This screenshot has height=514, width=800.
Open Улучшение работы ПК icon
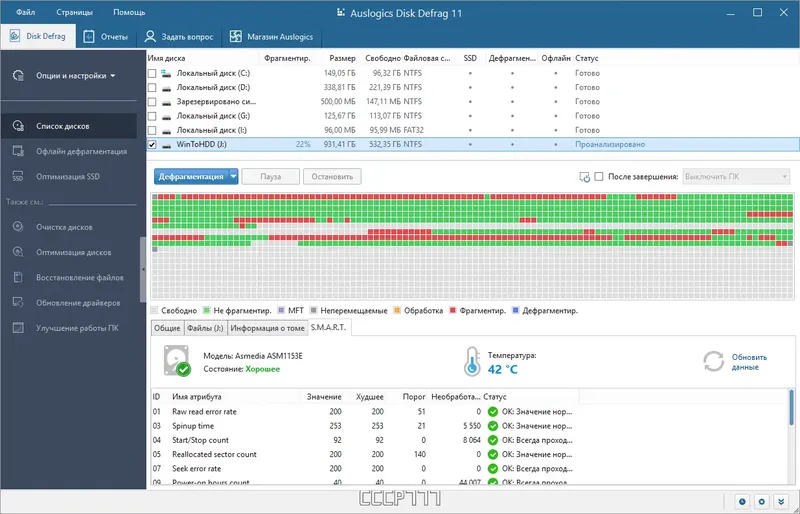click(18, 328)
